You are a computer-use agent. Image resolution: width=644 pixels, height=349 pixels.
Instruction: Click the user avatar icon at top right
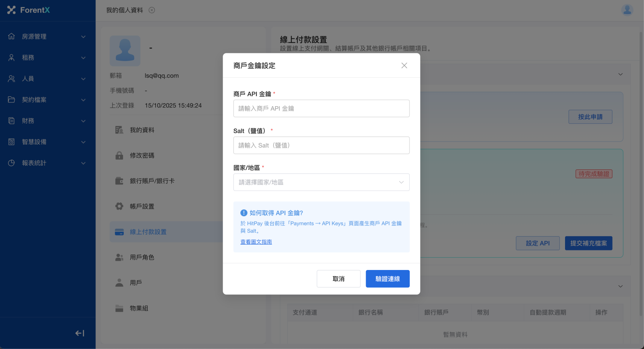click(x=627, y=10)
